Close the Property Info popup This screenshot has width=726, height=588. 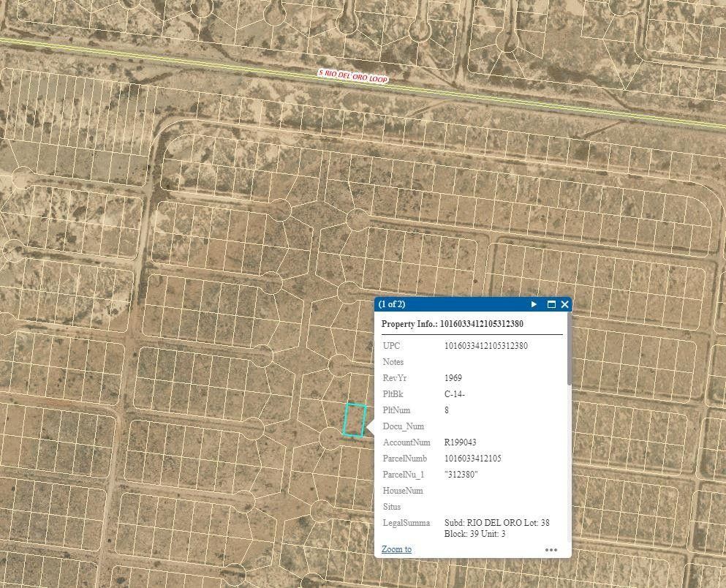[564, 304]
